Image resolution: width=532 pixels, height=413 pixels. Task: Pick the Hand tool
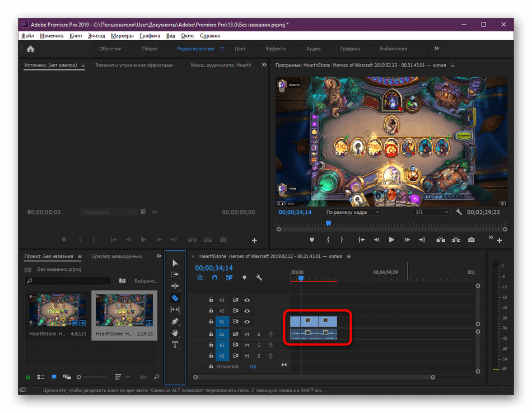point(175,333)
